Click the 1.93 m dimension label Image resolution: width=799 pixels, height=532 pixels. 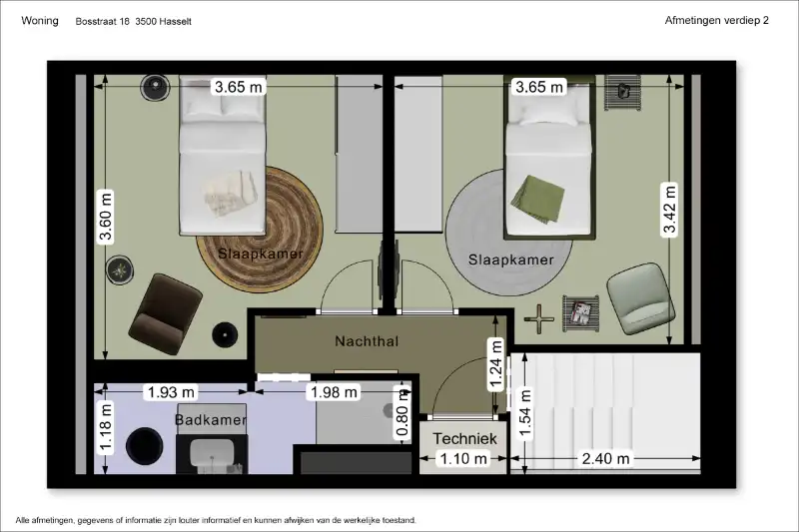[x=171, y=392]
